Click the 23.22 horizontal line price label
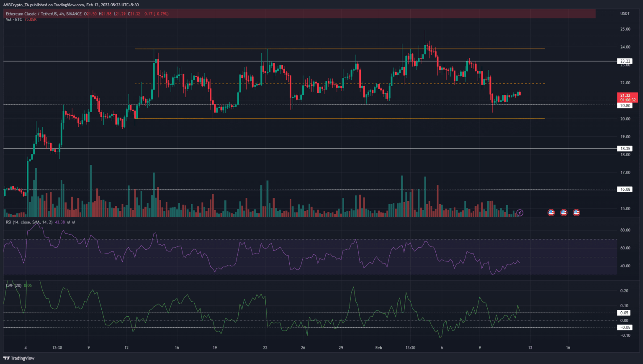The height and width of the screenshot is (364, 643). tap(625, 61)
